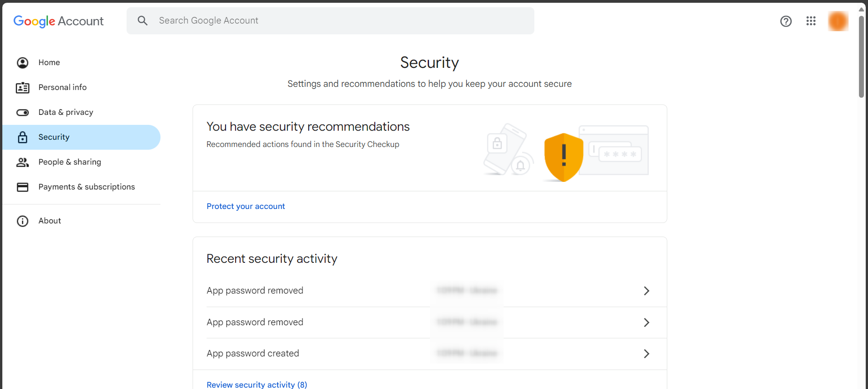This screenshot has width=868, height=389.
Task: Click the Google Account logo
Action: 58,21
